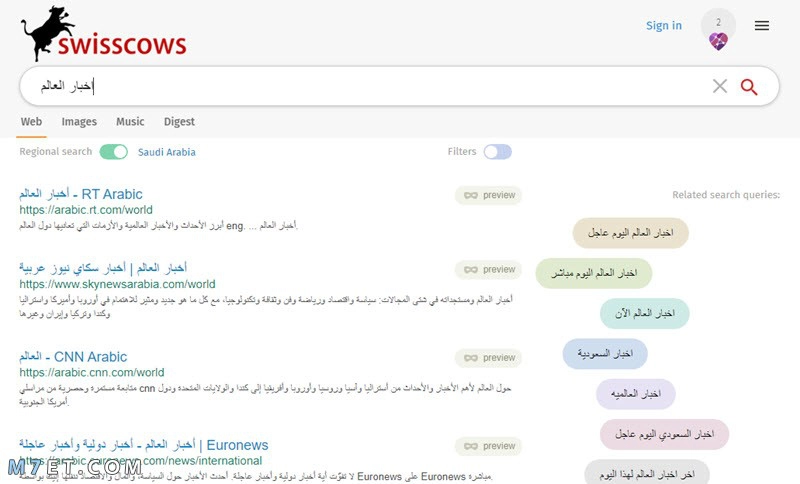The width and height of the screenshot is (800, 484).
Task: Switch to the Web tab
Action: point(31,122)
